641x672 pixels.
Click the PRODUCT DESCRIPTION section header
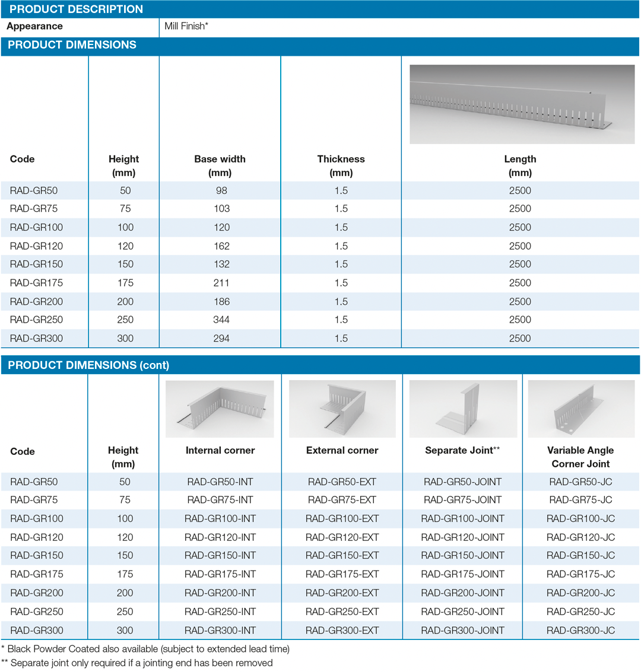[x=75, y=9]
